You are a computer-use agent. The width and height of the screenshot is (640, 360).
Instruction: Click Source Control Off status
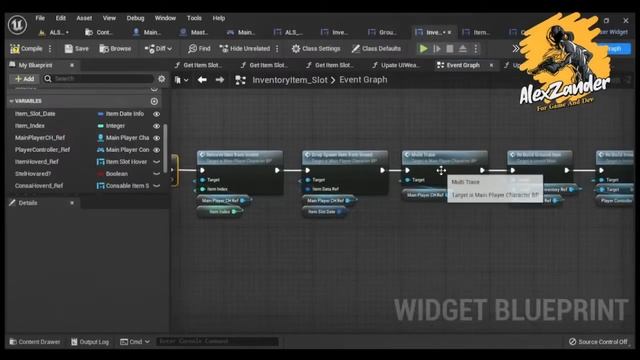pos(598,342)
